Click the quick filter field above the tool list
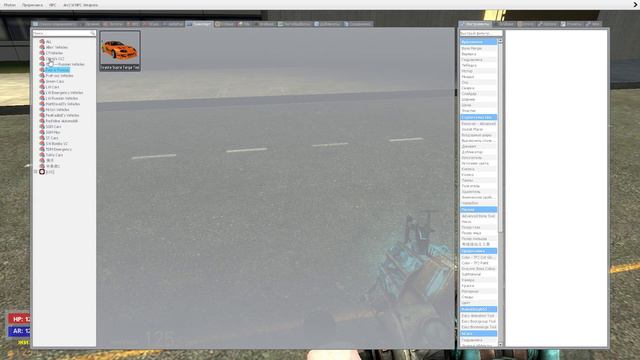This screenshot has height=360, width=640. 481,33
